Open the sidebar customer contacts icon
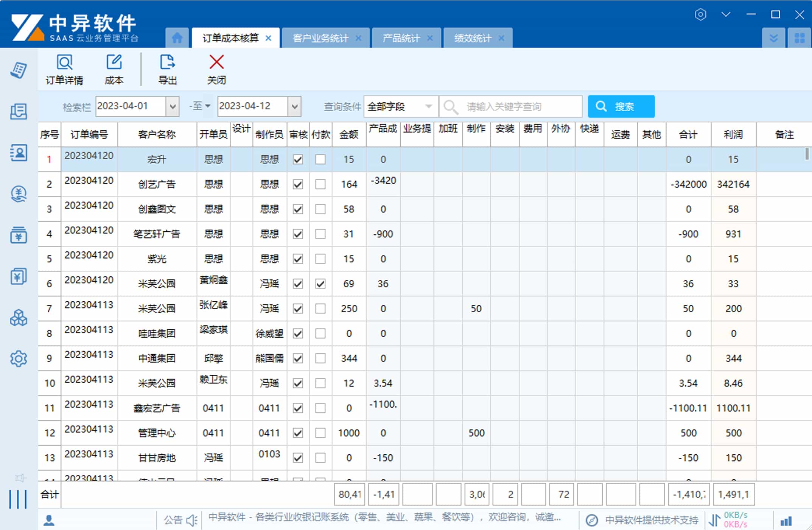This screenshot has width=812, height=530. (x=19, y=153)
